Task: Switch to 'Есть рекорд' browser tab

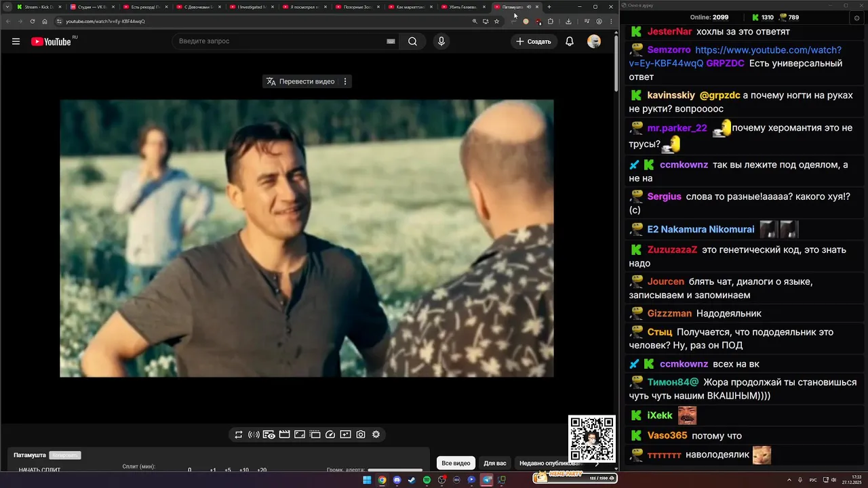Action: pos(145,7)
